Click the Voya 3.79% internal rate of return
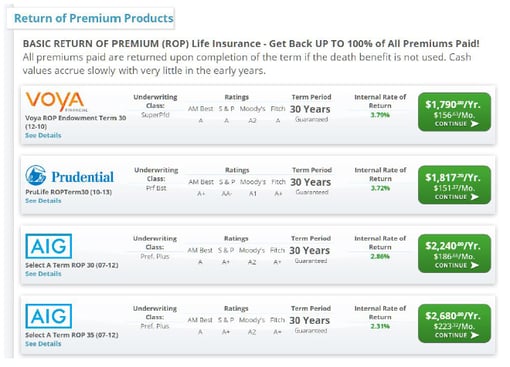Screen dimensions: 510x367 [380, 115]
